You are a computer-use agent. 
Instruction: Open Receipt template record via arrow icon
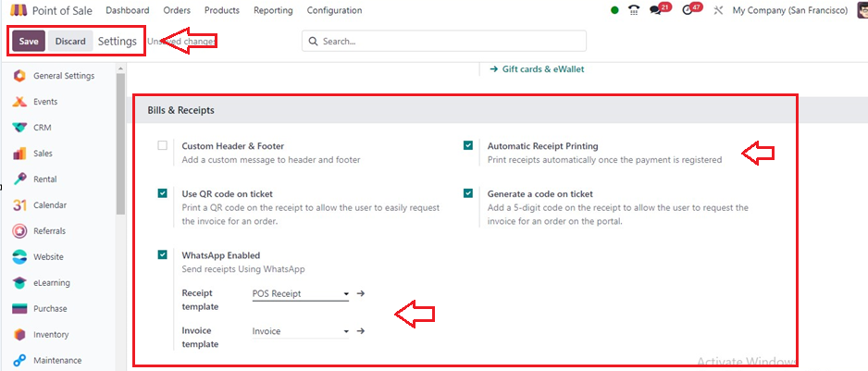(360, 293)
